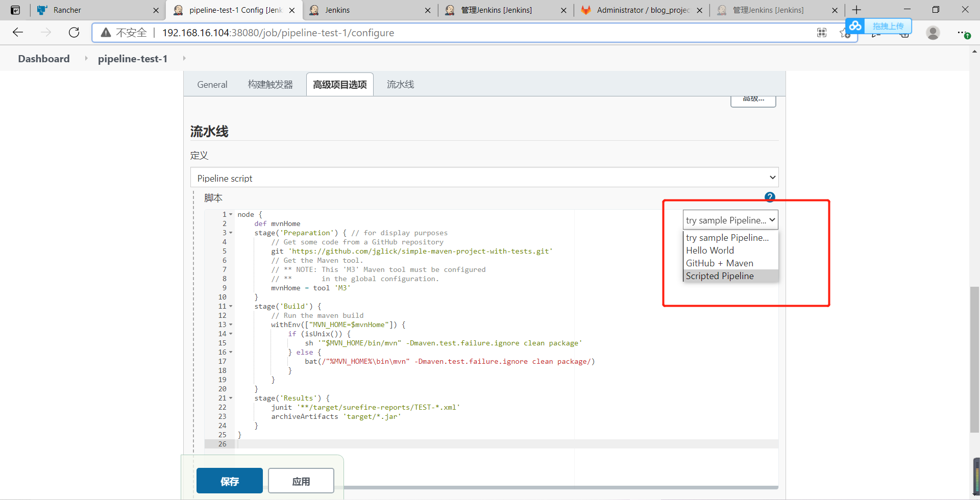Click the archiveArtifacts 'target/*.jar' line
The height and width of the screenshot is (500, 980).
pyautogui.click(x=336, y=416)
